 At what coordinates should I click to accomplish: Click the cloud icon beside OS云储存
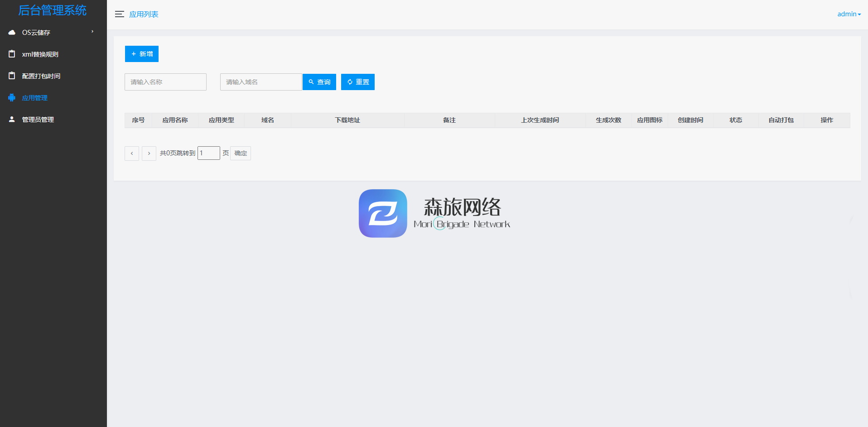(12, 33)
